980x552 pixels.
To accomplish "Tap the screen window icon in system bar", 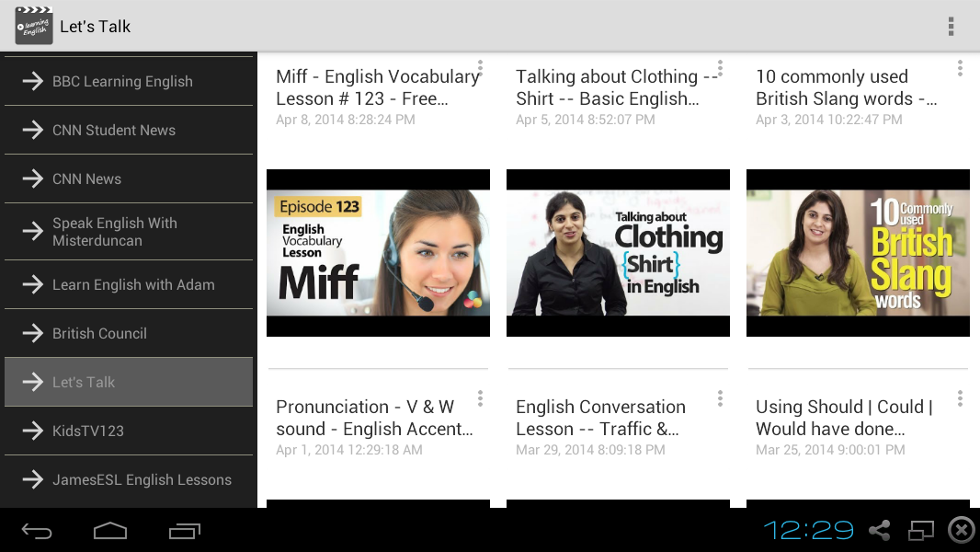I will pyautogui.click(x=920, y=531).
